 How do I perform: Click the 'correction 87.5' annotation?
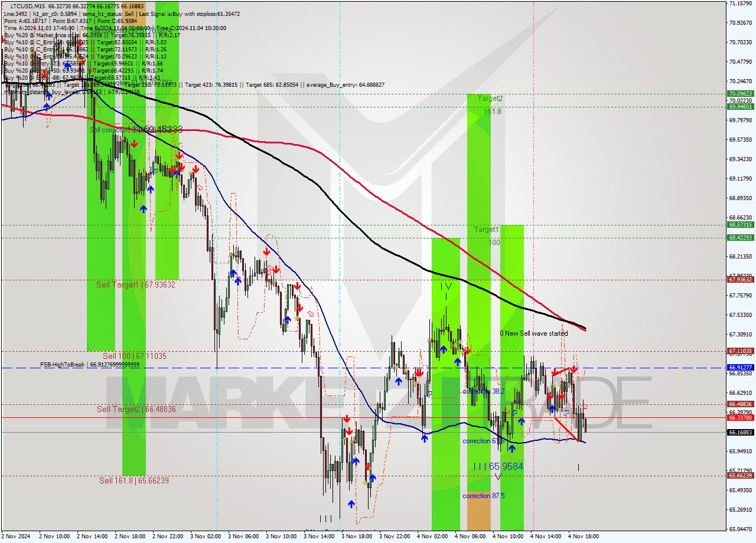(x=484, y=496)
